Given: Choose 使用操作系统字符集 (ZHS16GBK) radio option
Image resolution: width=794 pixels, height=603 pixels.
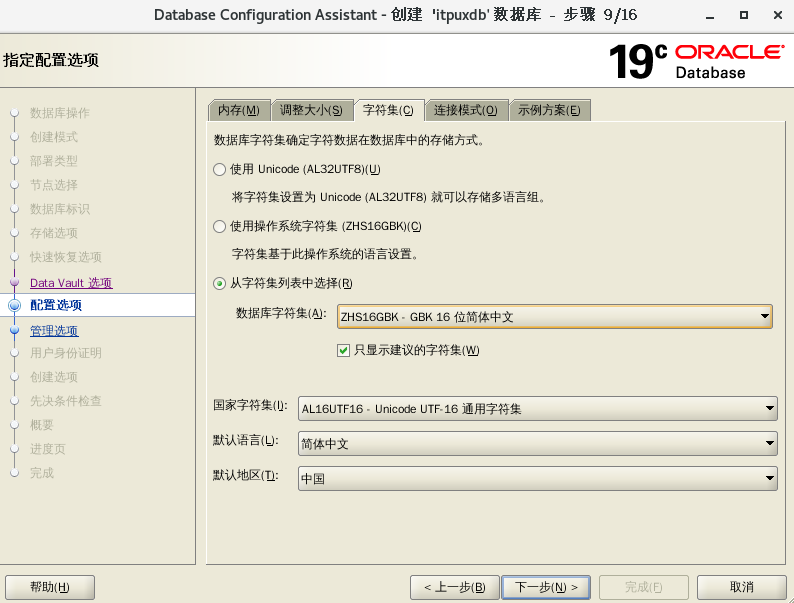Looking at the screenshot, I should [x=219, y=226].
